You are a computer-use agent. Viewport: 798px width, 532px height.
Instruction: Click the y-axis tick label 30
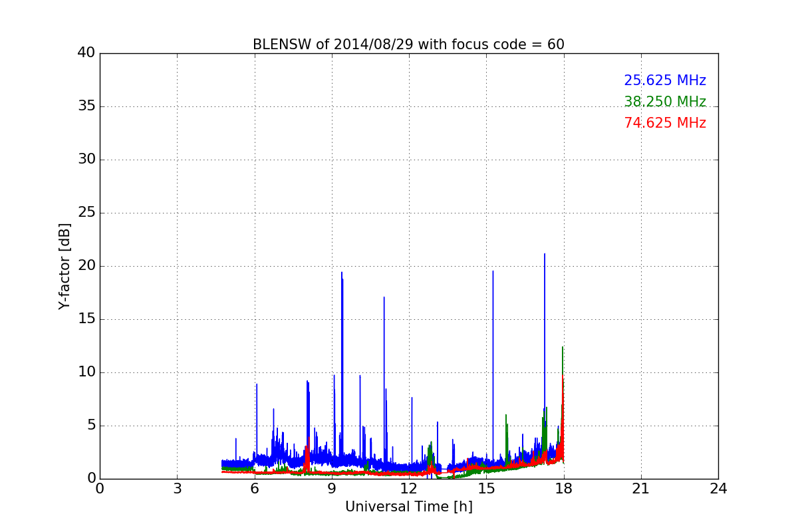[x=86, y=160]
